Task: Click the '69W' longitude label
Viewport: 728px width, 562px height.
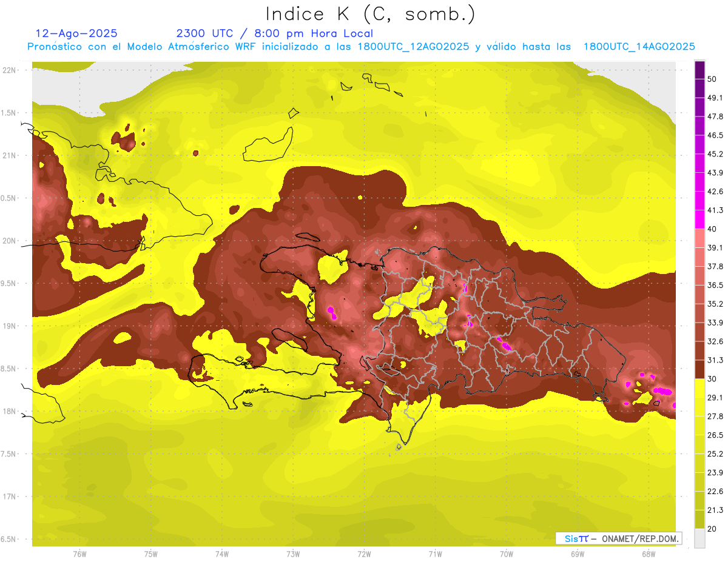Action: (578, 554)
